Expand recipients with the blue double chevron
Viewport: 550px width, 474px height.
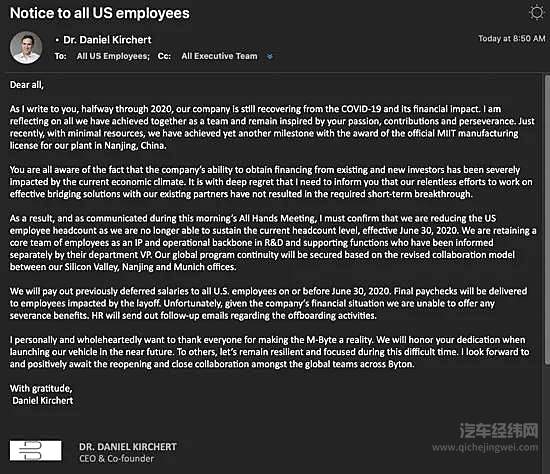269,56
